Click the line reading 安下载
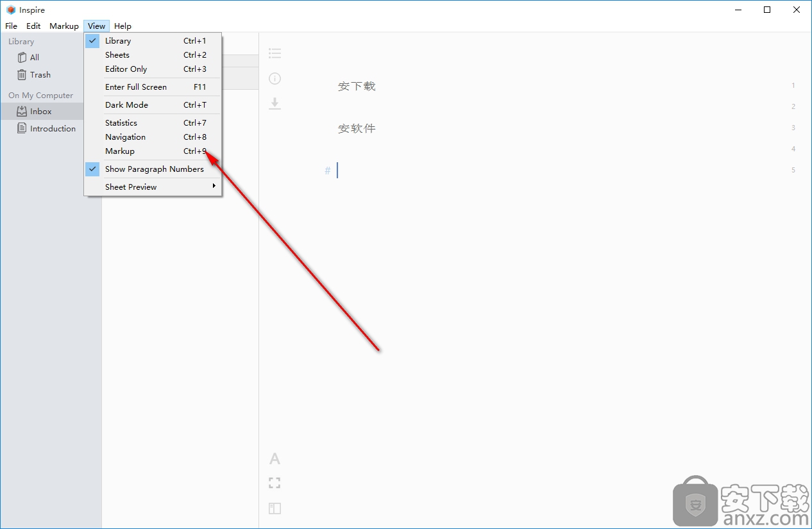Viewport: 812px width, 529px height. tap(357, 86)
